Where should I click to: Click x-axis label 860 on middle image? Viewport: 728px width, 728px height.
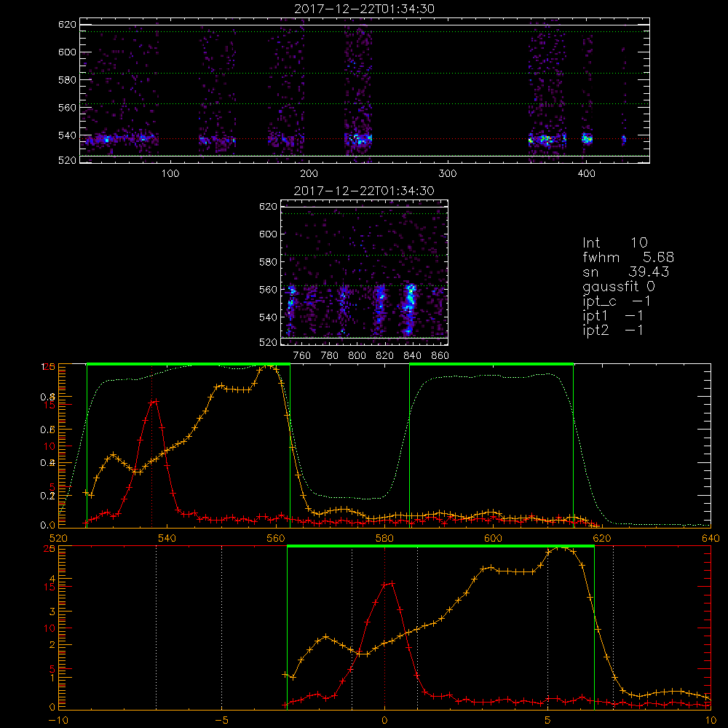(x=440, y=356)
